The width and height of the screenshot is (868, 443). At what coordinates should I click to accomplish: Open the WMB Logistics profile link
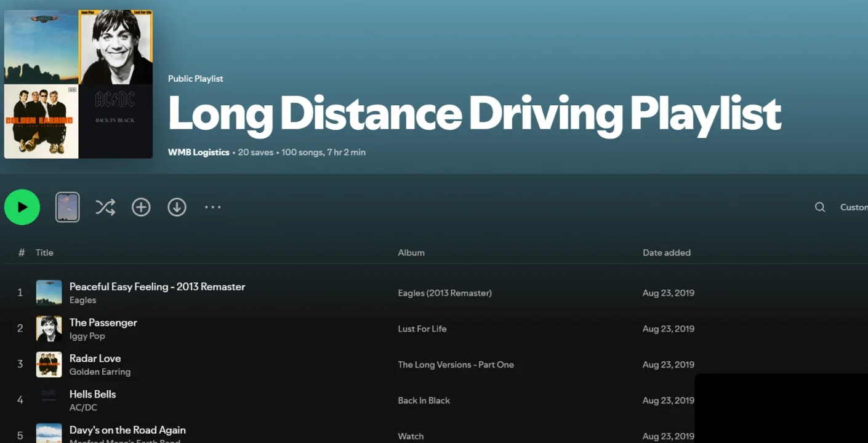(x=198, y=153)
